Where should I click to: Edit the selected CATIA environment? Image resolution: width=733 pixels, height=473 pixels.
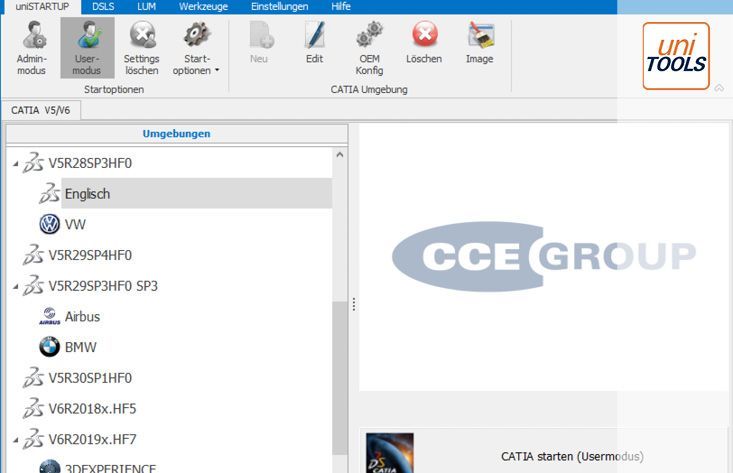pos(315,42)
